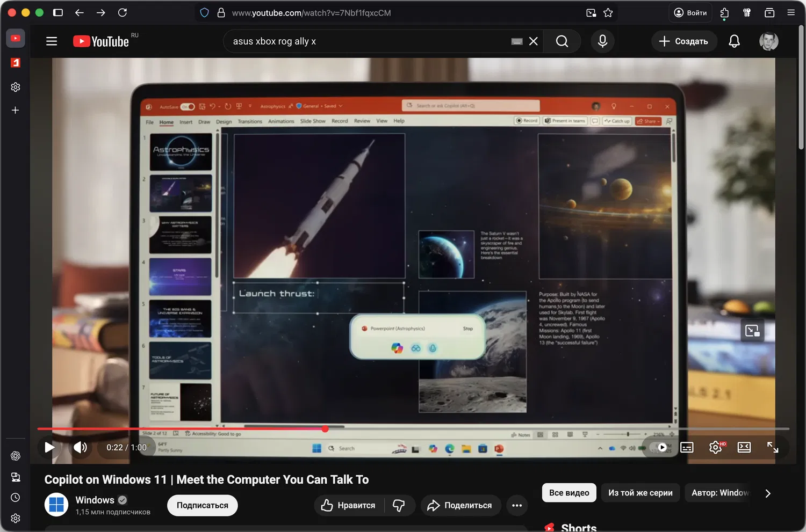
Task: Open the on-screen keyboard in search box
Action: tap(517, 41)
